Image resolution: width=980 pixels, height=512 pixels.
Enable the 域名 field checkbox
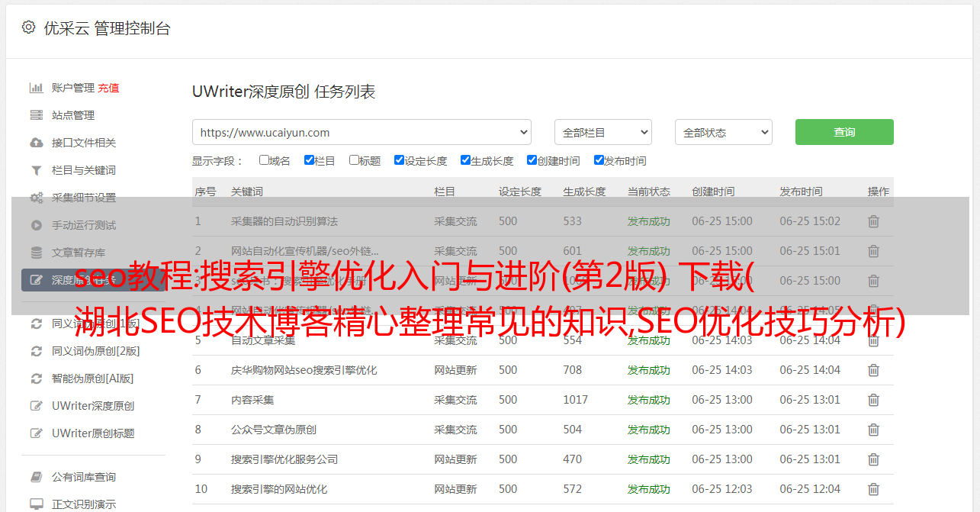pos(264,160)
